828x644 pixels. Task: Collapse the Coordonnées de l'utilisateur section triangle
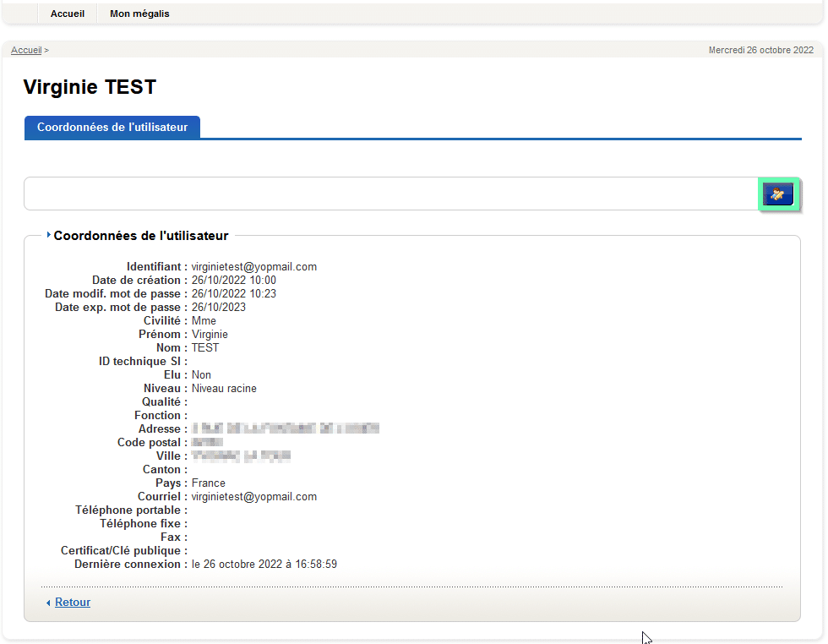[x=49, y=236]
